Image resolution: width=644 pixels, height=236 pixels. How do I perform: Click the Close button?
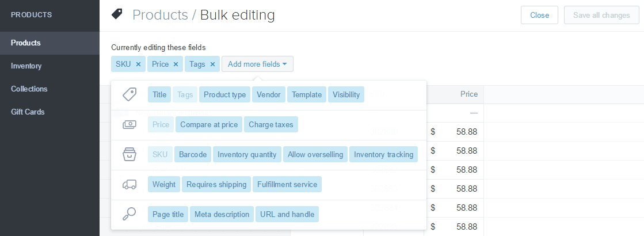tap(539, 15)
